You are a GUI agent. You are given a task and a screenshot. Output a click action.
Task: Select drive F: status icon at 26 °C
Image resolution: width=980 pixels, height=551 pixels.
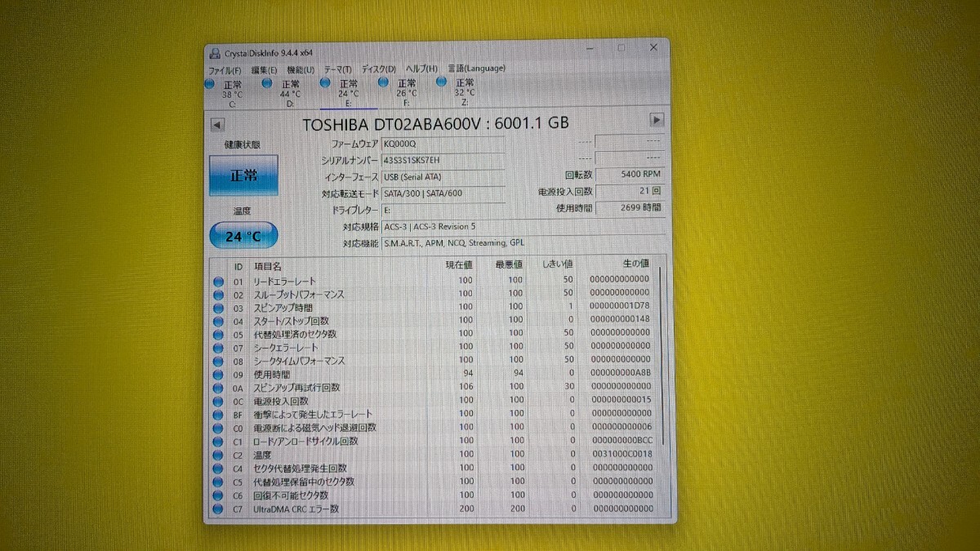383,83
